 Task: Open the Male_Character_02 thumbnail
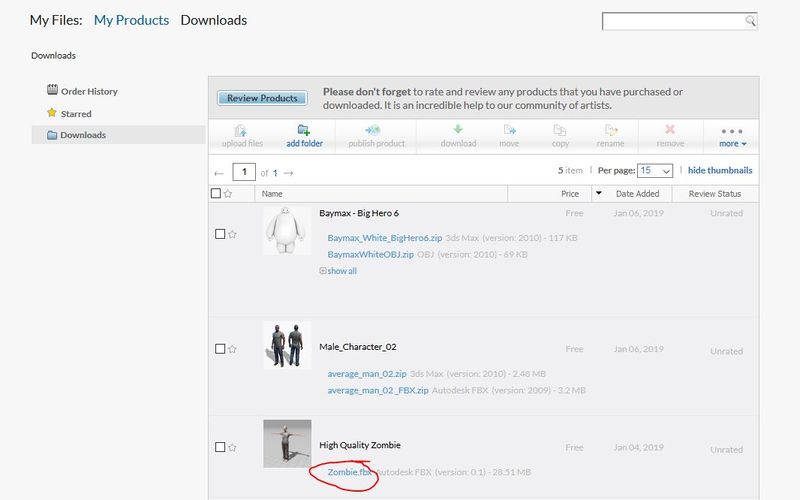click(287, 345)
